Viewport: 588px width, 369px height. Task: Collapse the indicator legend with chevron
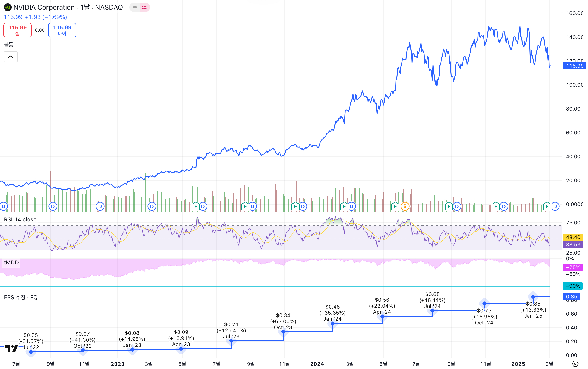[x=11, y=57]
